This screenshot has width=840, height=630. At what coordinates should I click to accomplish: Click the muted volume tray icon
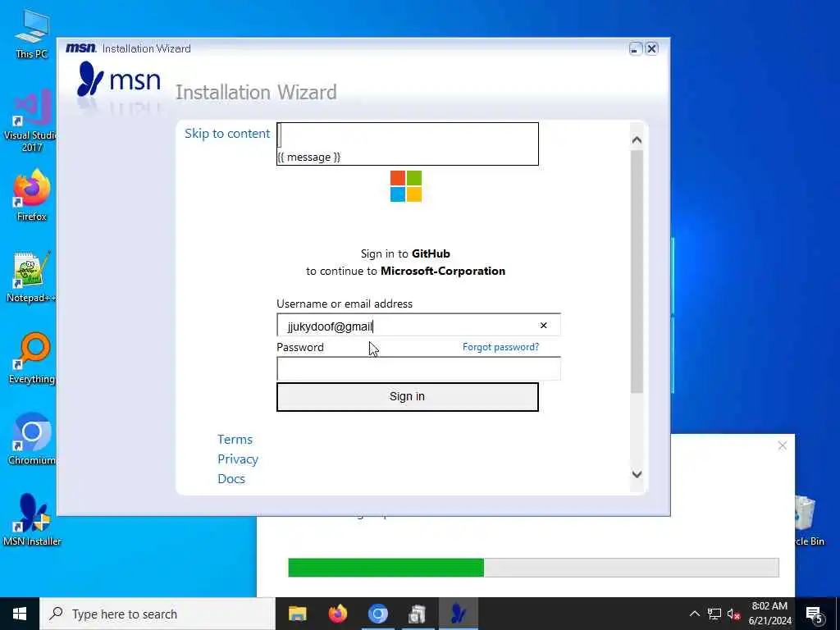[733, 614]
